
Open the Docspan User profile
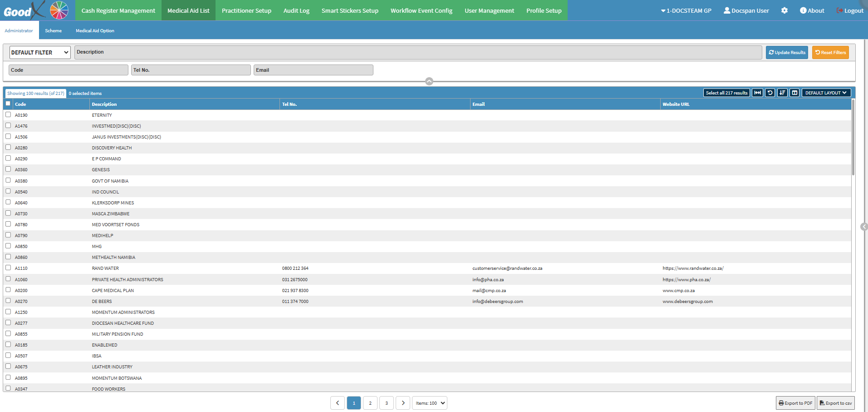pos(746,10)
